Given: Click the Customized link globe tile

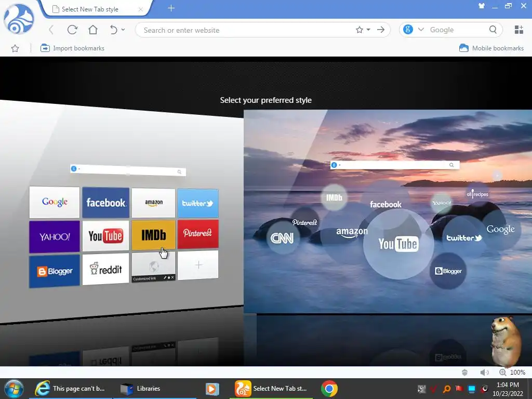Looking at the screenshot, I should (x=153, y=268).
